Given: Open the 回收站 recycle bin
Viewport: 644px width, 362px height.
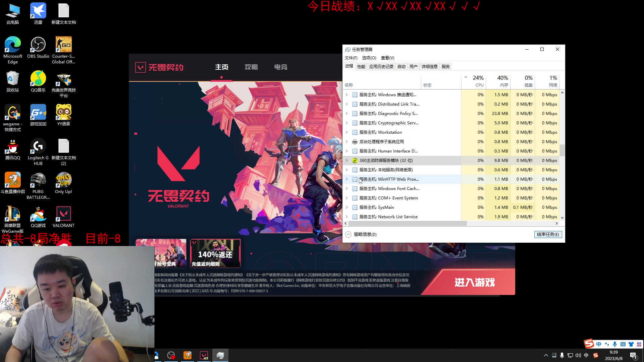Looking at the screenshot, I should pos(13,81).
